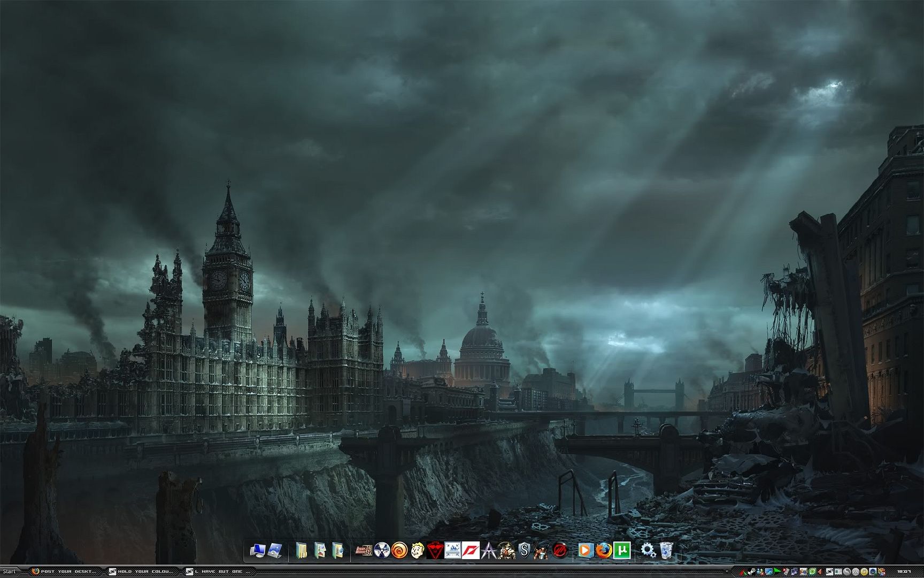
Task: Launch the shield S icon in dock
Action: [x=524, y=550]
